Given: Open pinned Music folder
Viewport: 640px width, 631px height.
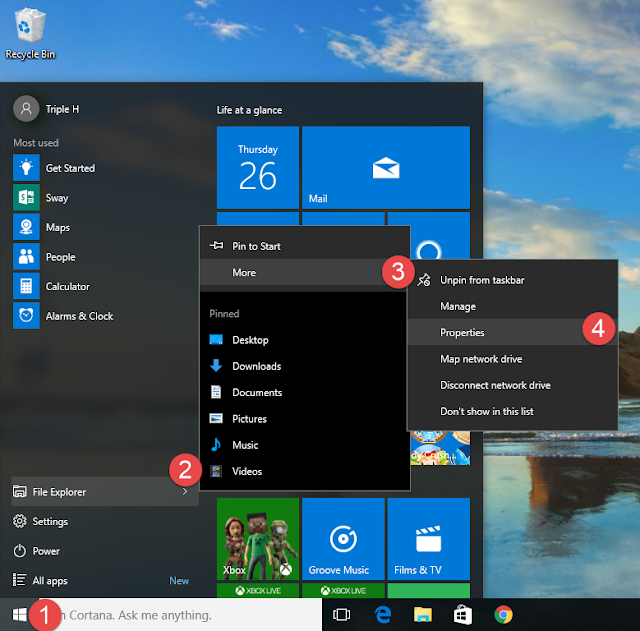Looking at the screenshot, I should tap(304, 445).
